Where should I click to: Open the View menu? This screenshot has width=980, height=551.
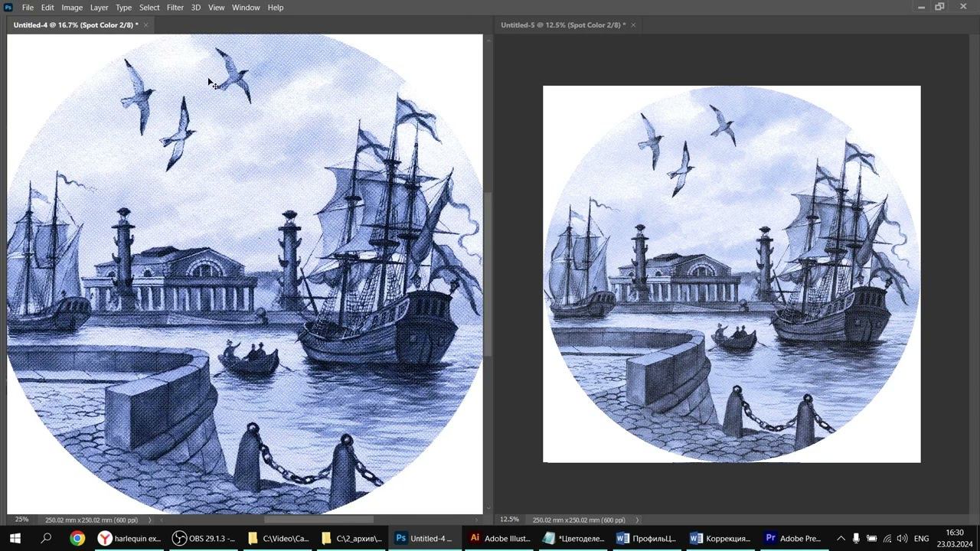point(217,8)
